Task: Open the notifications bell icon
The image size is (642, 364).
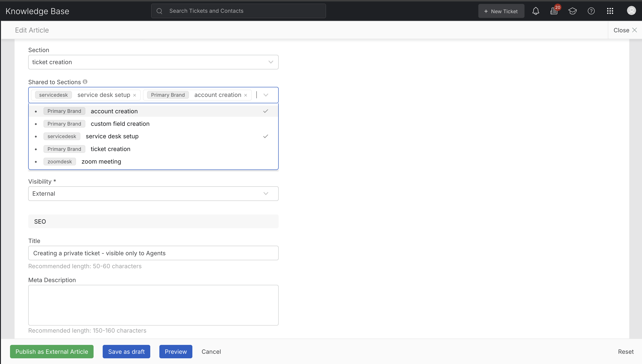Action: [x=535, y=11]
